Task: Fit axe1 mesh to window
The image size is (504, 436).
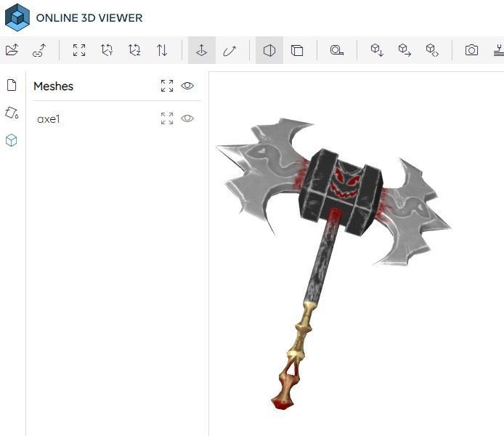Action: (x=167, y=118)
